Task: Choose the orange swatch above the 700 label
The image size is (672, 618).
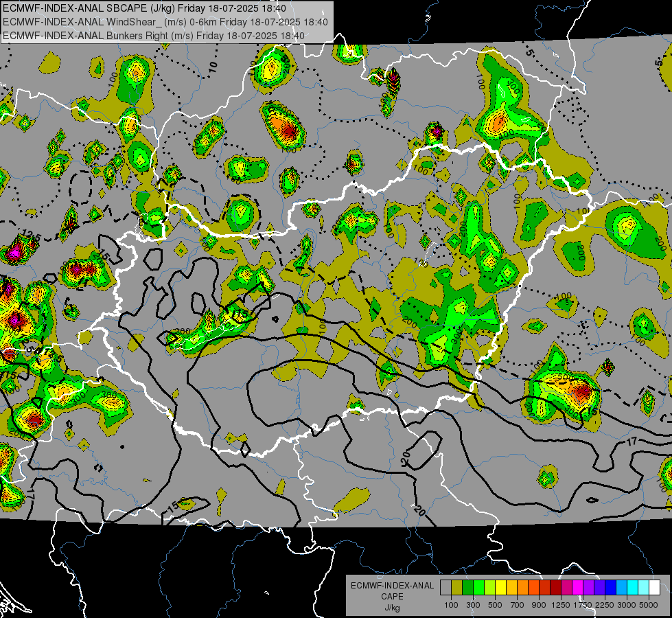Action: click(523, 588)
